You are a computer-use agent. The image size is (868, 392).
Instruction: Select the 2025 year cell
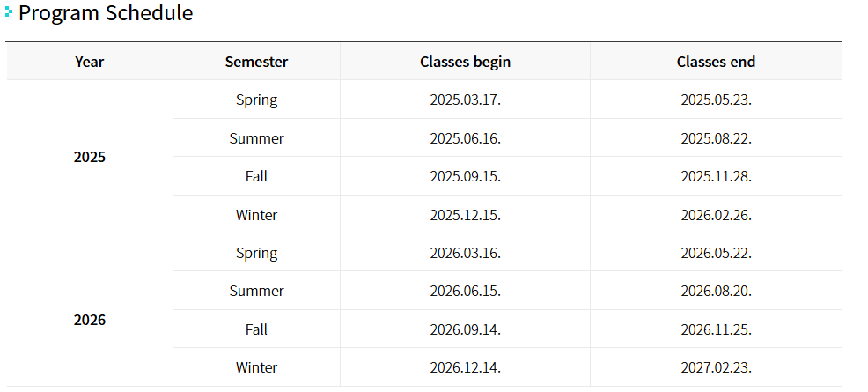click(90, 157)
